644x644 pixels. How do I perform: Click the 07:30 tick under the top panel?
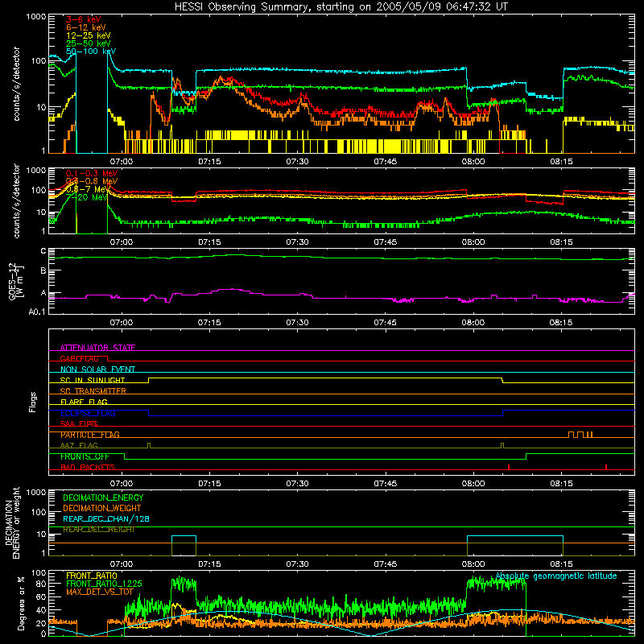point(297,162)
